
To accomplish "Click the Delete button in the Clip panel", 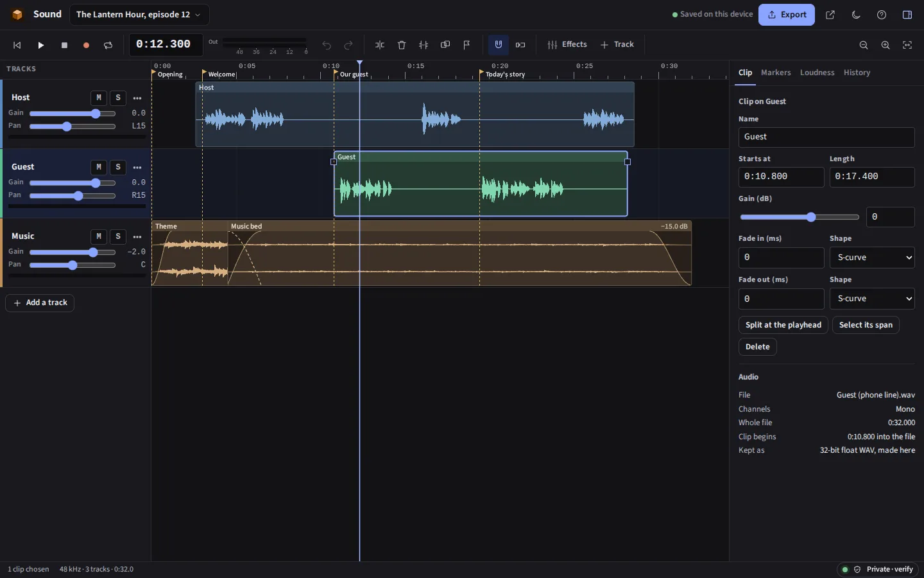I will [x=758, y=347].
